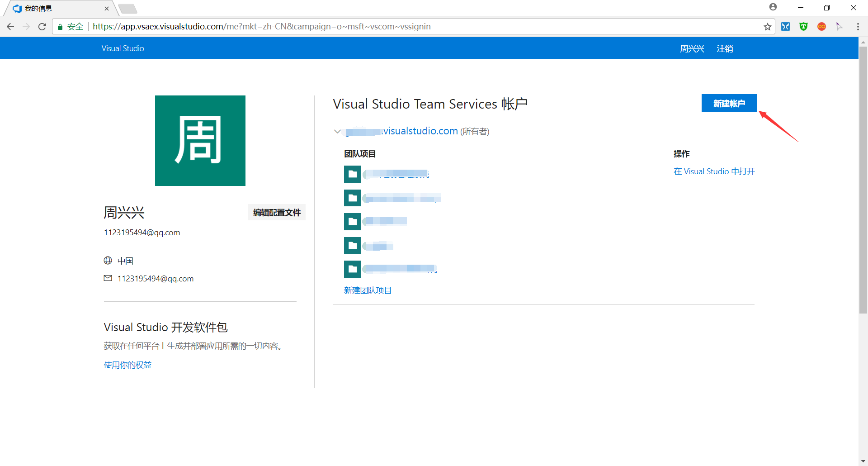Screen dimensions: 868x466
Task: Click the 团队项目 column header
Action: point(360,154)
